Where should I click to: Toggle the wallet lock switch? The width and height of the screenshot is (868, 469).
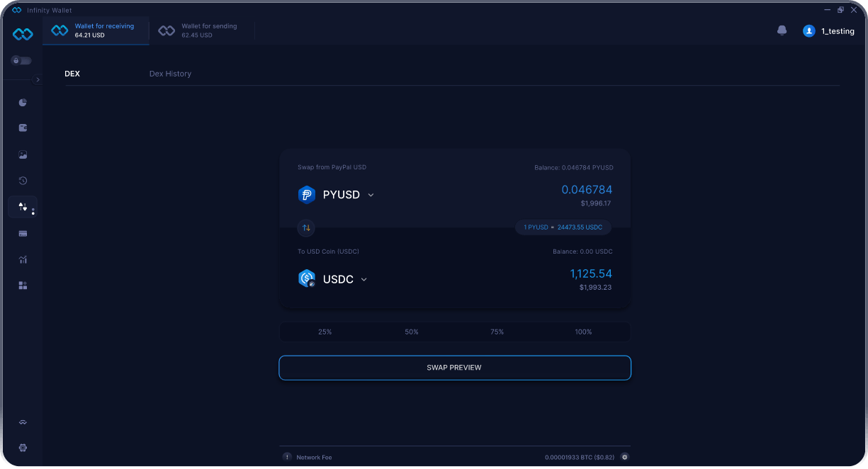(21, 61)
